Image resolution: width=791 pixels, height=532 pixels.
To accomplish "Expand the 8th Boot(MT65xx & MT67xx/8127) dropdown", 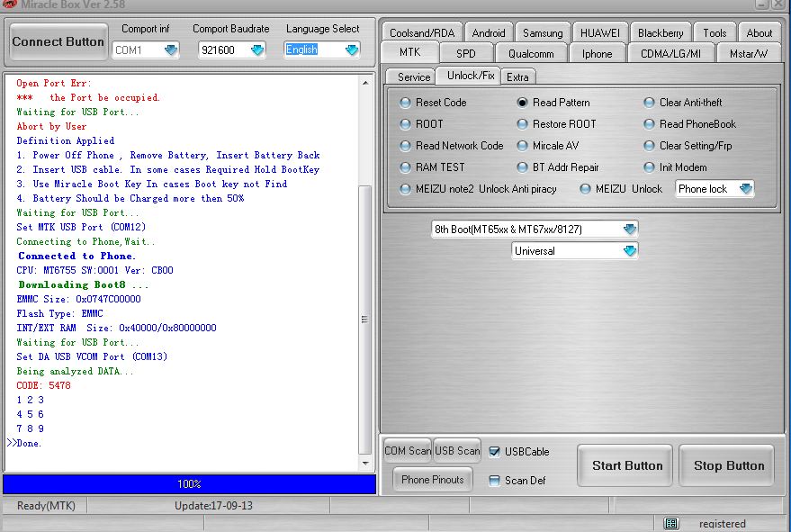I will 630,230.
